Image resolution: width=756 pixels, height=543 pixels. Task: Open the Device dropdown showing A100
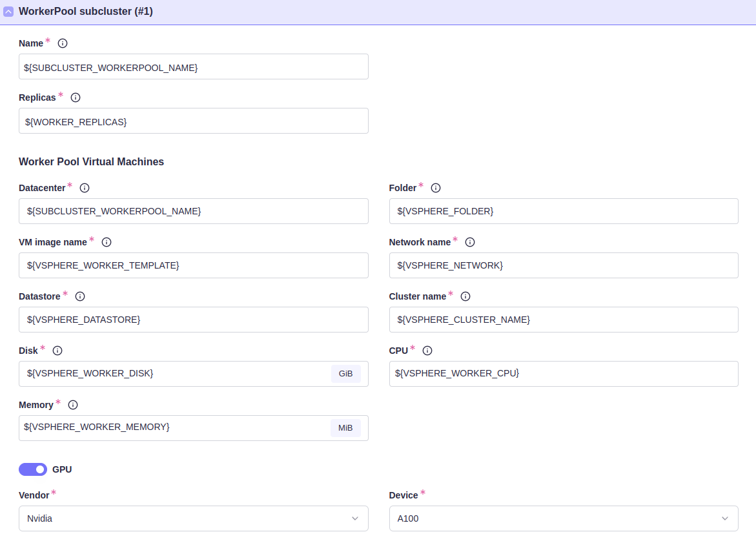563,518
